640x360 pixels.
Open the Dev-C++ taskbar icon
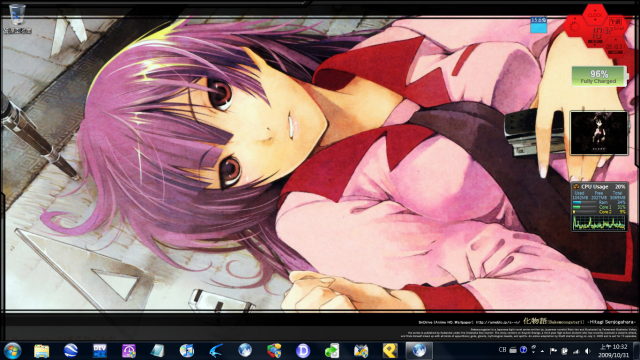[x=100, y=351]
